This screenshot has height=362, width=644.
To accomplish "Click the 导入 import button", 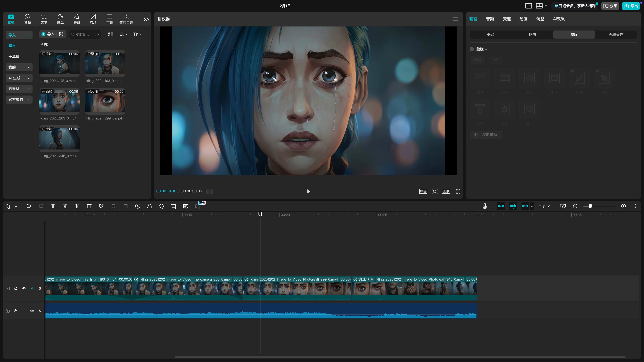I will pyautogui.click(x=48, y=34).
